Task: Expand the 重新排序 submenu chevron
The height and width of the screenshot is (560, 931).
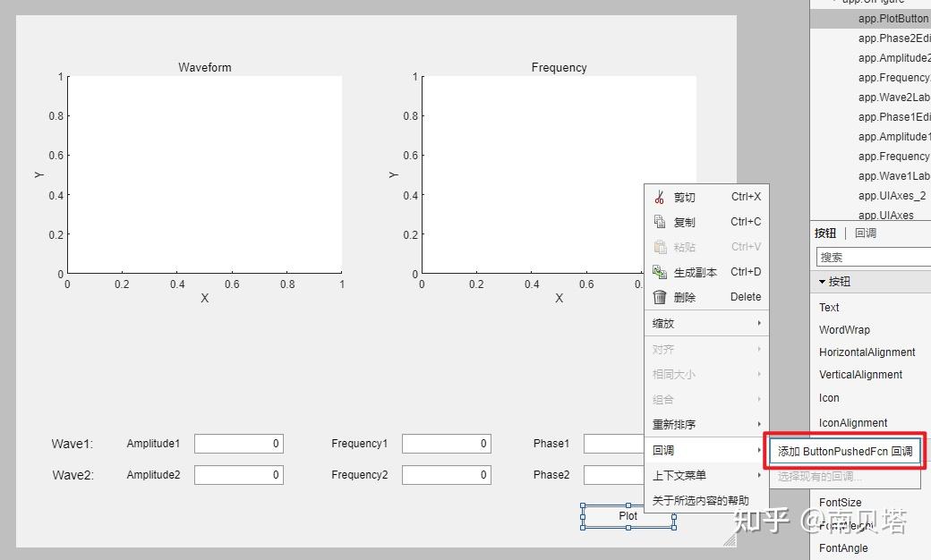Action: pos(759,424)
